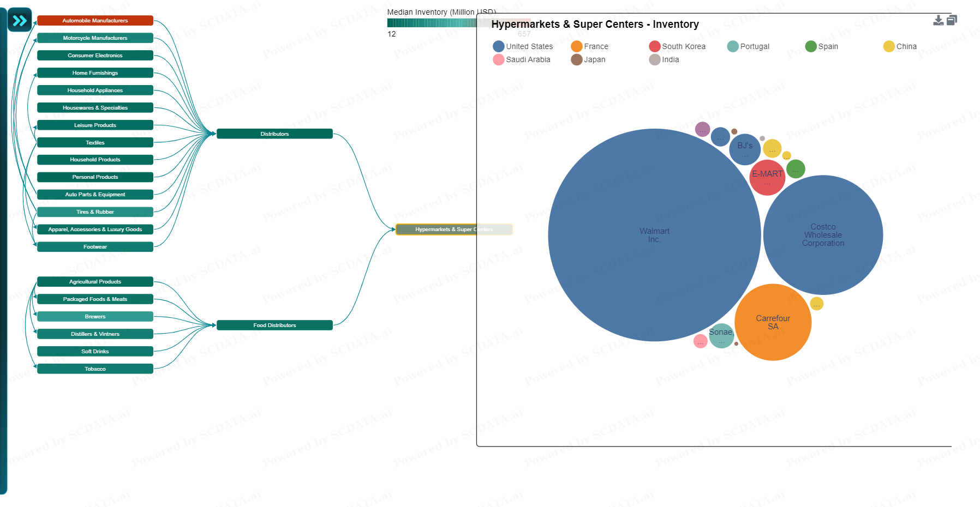980x507 pixels.
Task: Toggle United States legend entry
Action: click(523, 46)
